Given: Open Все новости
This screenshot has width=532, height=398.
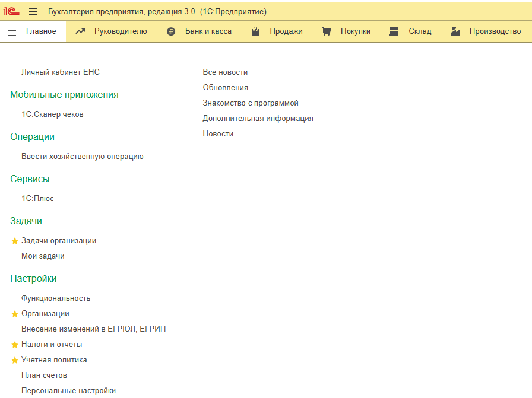Looking at the screenshot, I should 225,72.
